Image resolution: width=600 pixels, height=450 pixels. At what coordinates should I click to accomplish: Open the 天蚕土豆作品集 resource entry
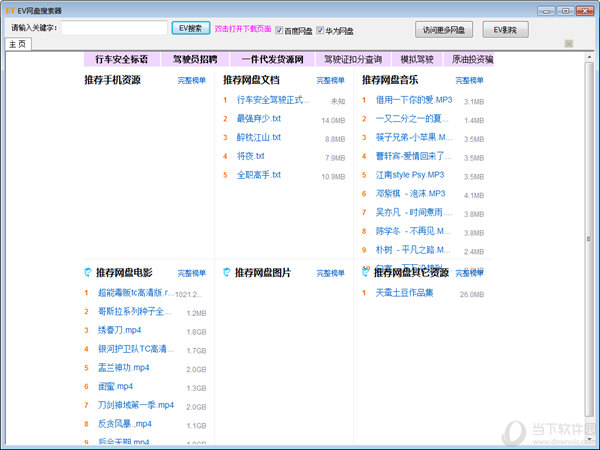pyautogui.click(x=404, y=293)
